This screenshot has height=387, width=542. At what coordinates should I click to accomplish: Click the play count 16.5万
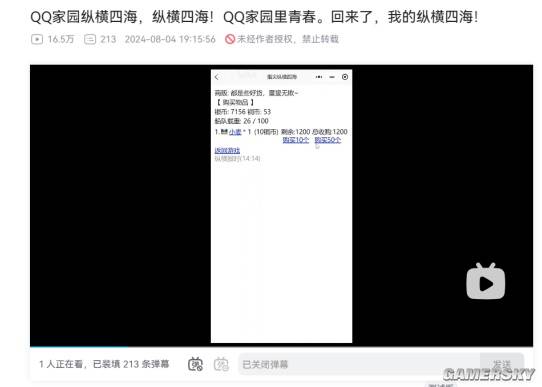[61, 39]
